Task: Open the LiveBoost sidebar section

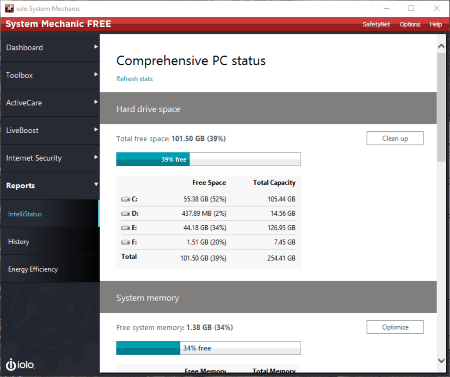Action: point(50,130)
